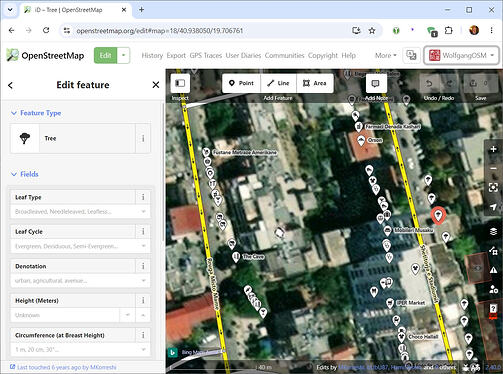Open GPS Traces page
The image size is (503, 374).
coord(206,55)
